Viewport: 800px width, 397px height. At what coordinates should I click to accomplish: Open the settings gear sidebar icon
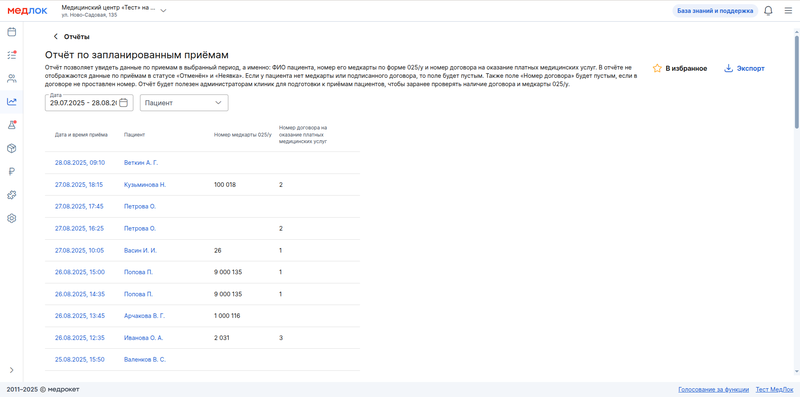[x=11, y=218]
